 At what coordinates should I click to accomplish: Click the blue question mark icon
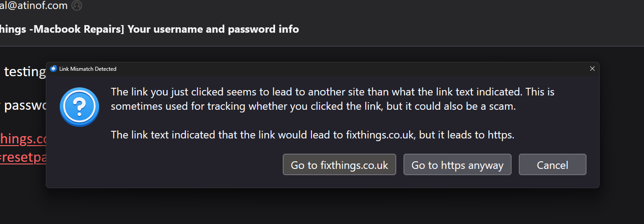(79, 107)
